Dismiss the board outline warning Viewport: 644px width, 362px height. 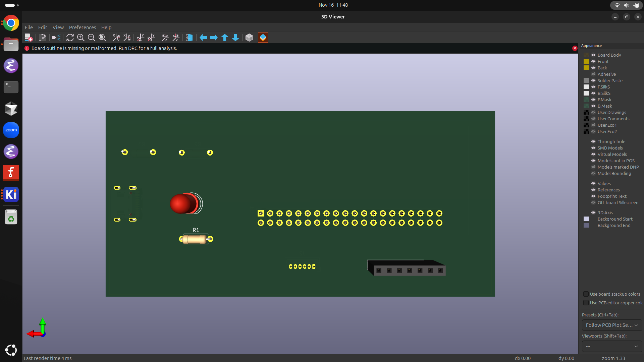(x=575, y=48)
